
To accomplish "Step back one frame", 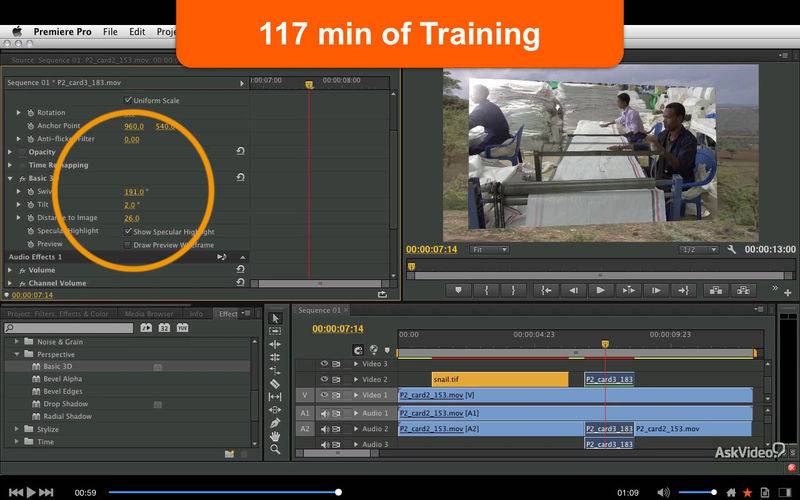I will [x=573, y=290].
